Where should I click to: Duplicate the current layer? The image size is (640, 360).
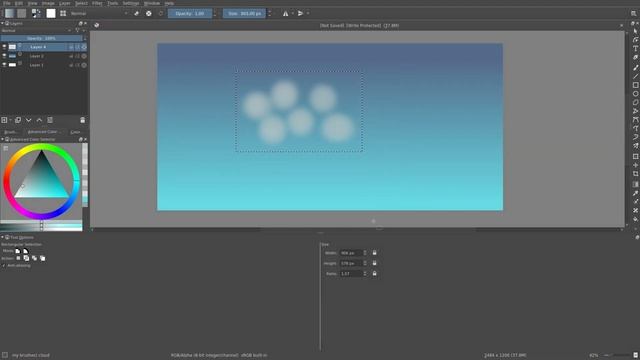click(18, 120)
